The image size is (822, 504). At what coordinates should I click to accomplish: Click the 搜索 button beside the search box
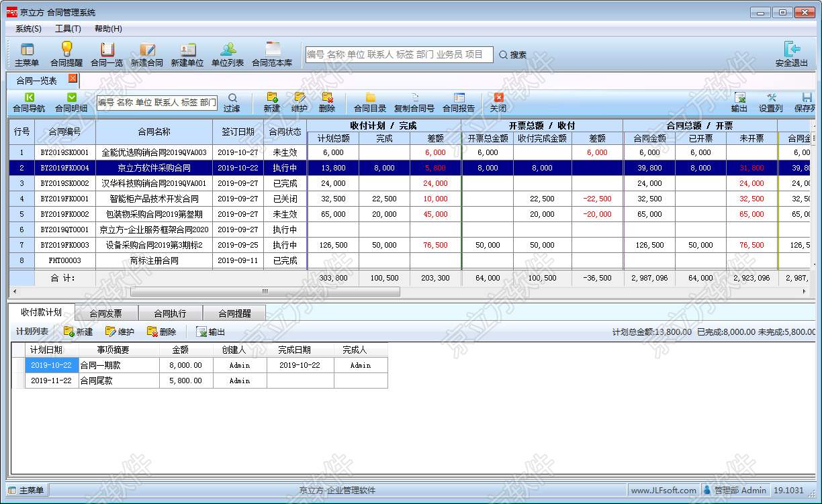point(513,55)
